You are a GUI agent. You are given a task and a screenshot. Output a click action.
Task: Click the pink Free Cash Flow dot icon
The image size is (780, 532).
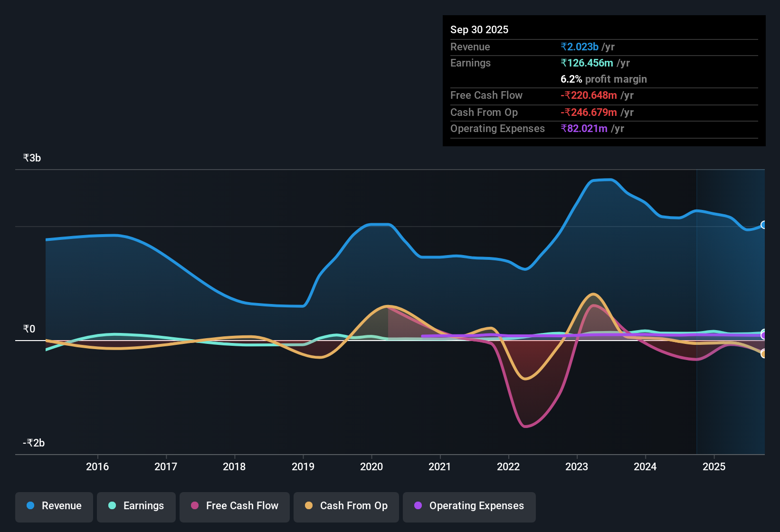[x=194, y=506]
